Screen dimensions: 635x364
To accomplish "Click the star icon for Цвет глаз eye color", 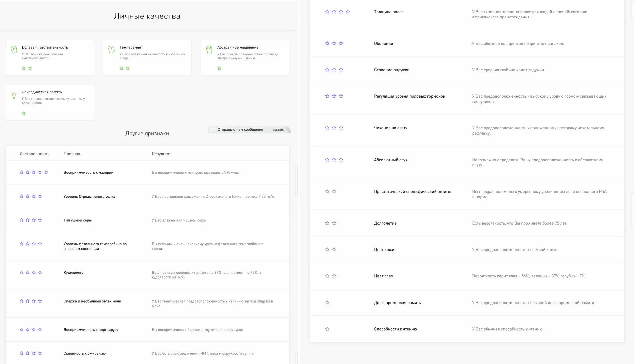I will 327,275.
